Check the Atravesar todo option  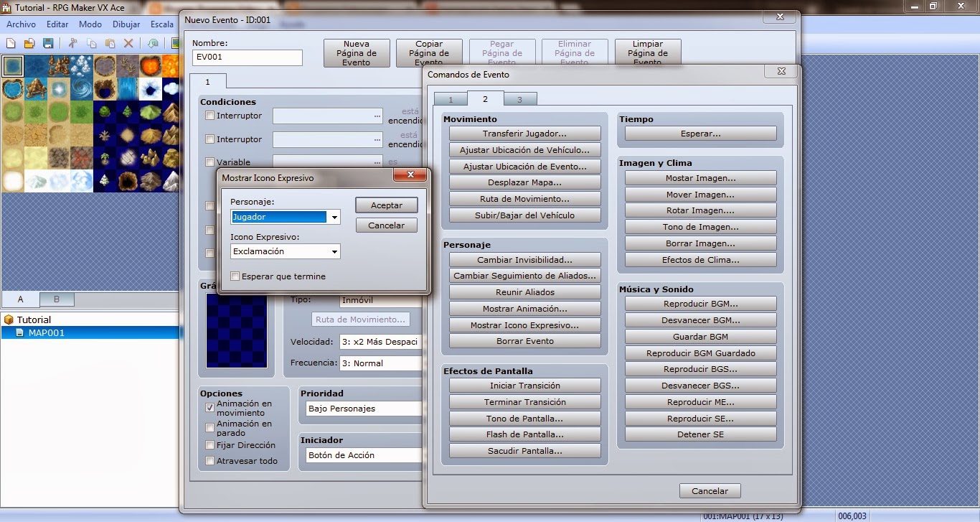(x=209, y=461)
